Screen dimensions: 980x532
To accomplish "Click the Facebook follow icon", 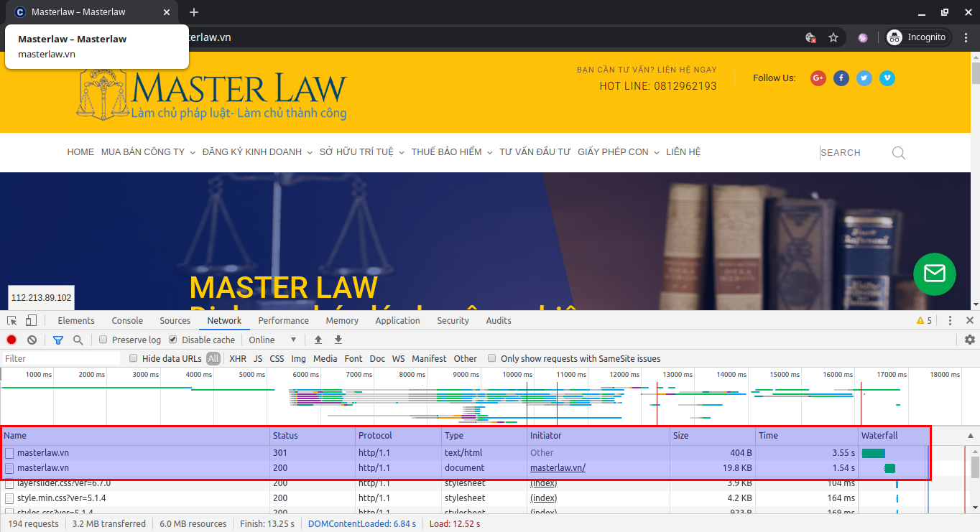I will coord(841,78).
